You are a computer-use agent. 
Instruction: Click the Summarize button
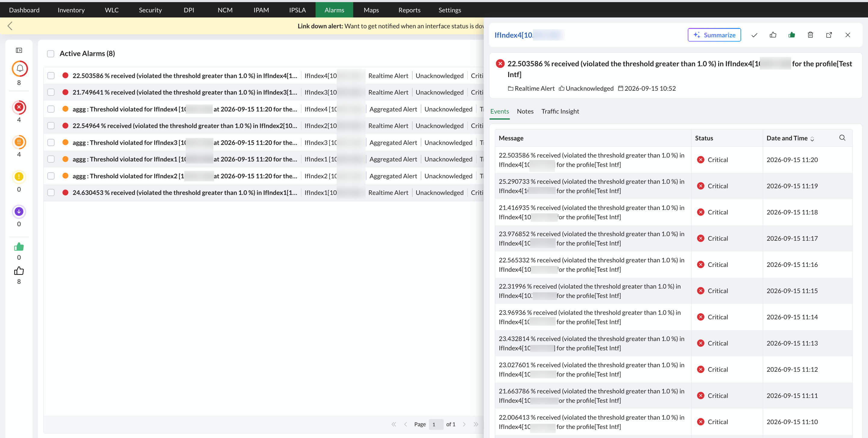click(714, 35)
